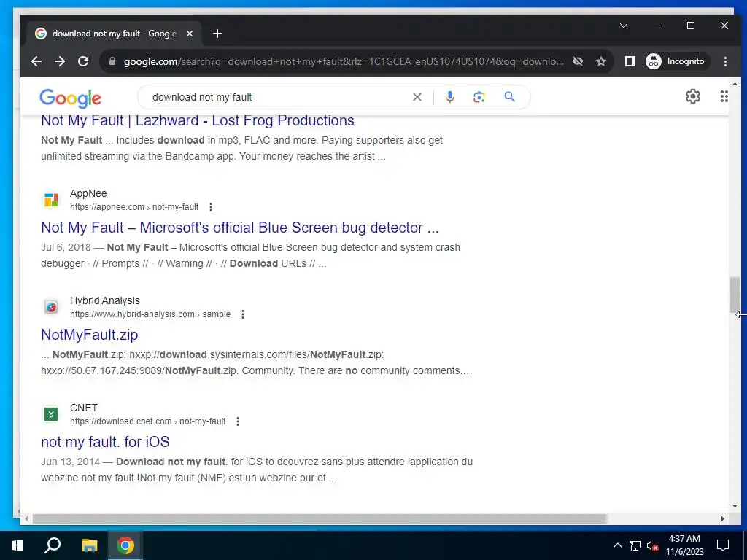Open the clock showing 4:37 AM
Screen dimensions: 747x560
(x=684, y=545)
